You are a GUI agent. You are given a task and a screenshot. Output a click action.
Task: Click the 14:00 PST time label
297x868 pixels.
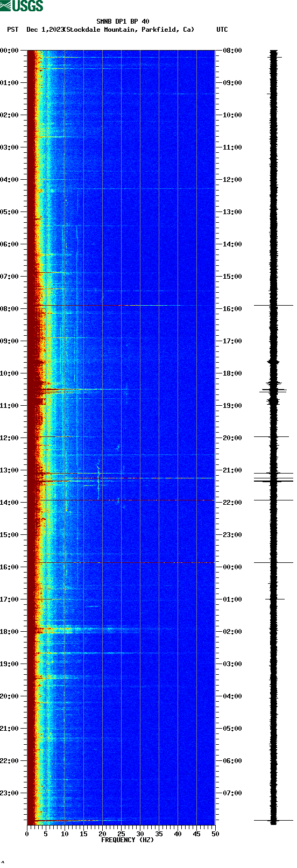[x=9, y=503]
